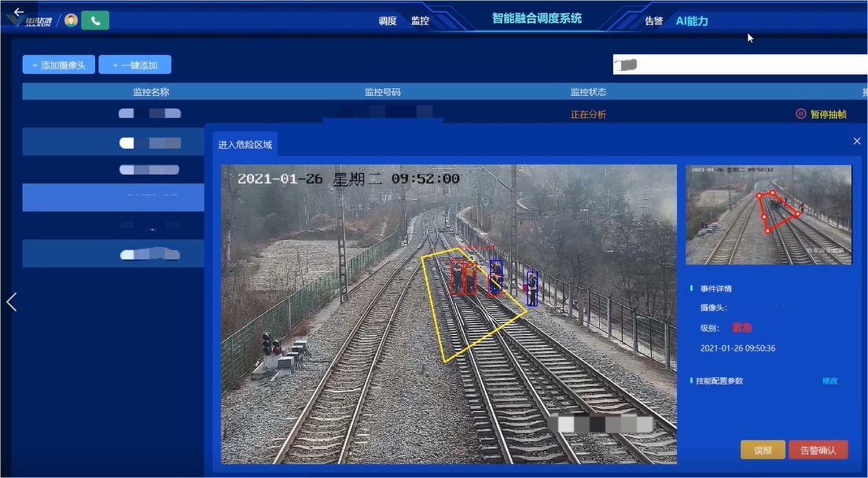Click the 暂停抽帧 link
Screen dimensions: 868x478
(x=828, y=115)
